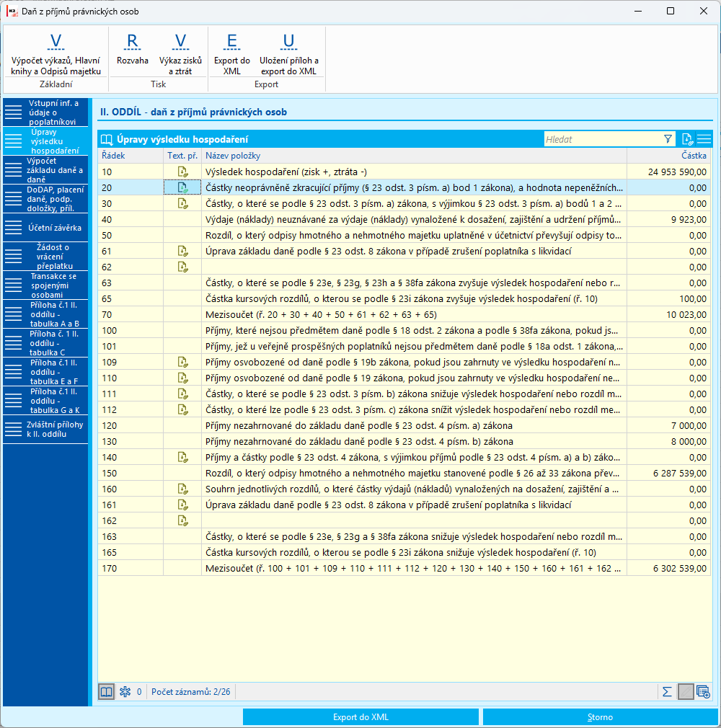Sort by Název položky column header
The width and height of the screenshot is (721, 728).
(414, 156)
